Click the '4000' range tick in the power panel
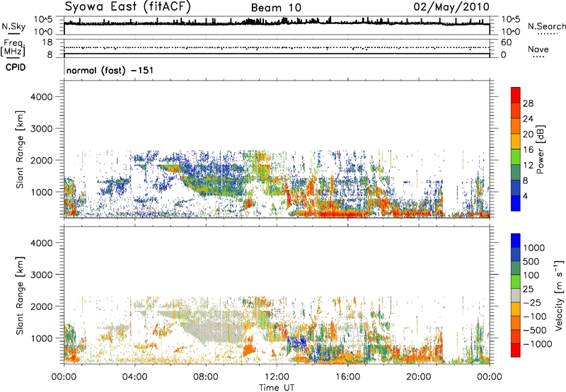The image size is (566, 392). click(42, 97)
